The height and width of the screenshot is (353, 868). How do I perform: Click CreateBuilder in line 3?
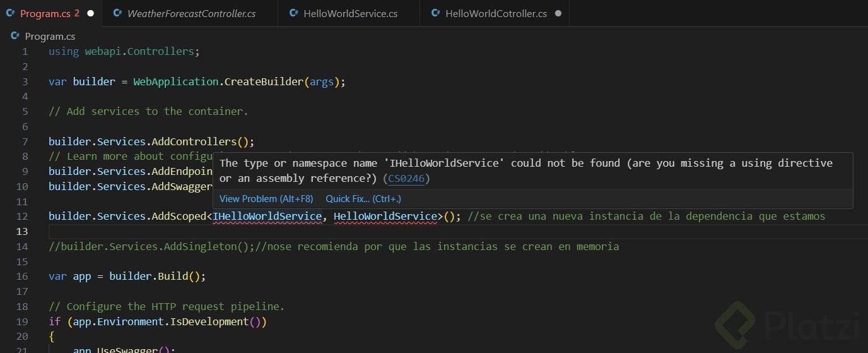(x=264, y=82)
